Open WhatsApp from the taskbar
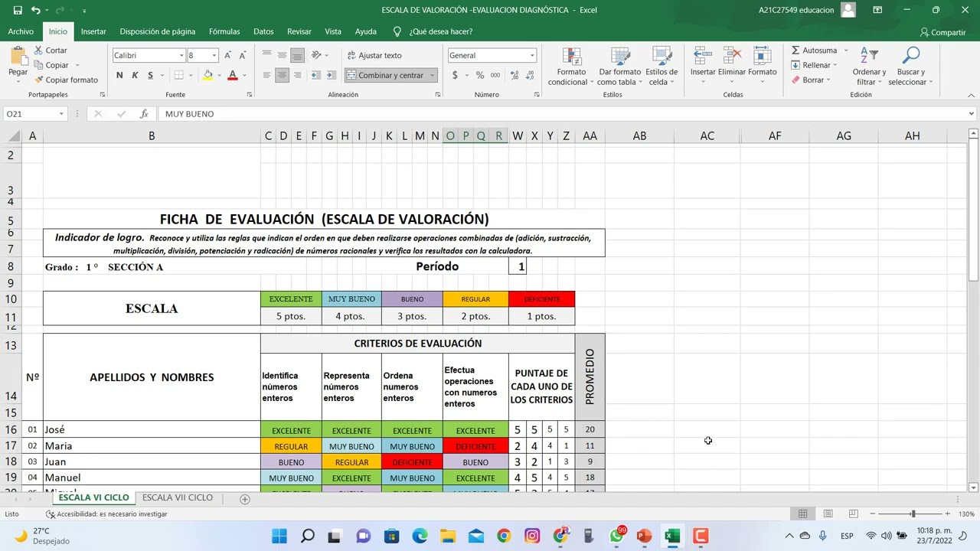Viewport: 980px width, 551px height. [617, 536]
